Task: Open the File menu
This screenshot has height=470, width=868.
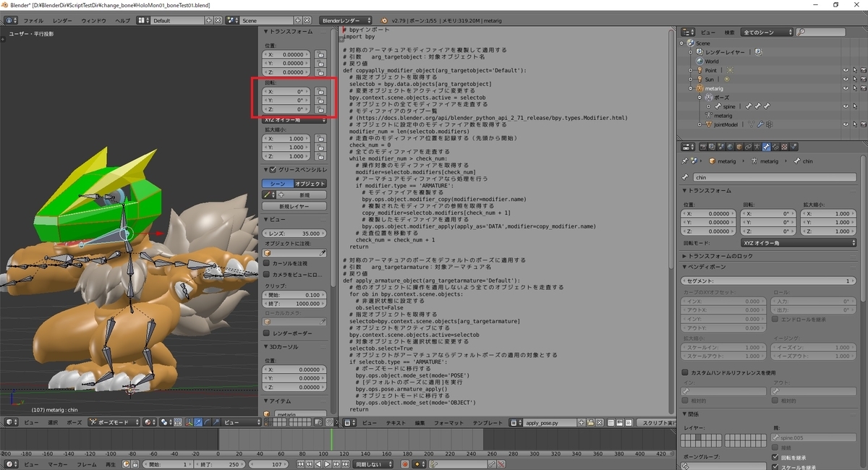Action: [34, 20]
